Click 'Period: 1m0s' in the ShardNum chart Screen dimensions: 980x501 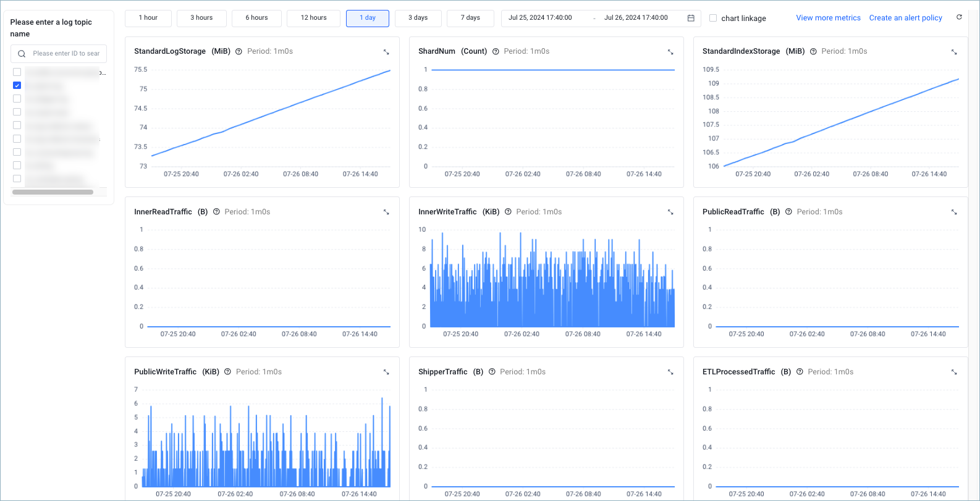click(526, 51)
